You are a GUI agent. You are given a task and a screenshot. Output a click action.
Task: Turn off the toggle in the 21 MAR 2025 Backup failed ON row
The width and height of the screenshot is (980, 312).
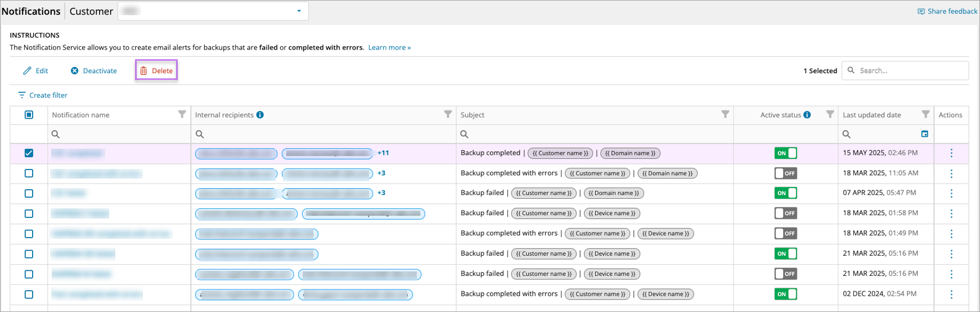786,254
